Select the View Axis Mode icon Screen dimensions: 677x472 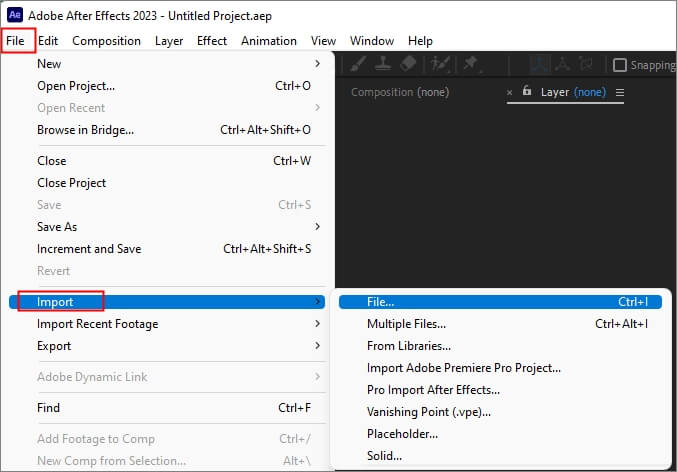coord(586,64)
